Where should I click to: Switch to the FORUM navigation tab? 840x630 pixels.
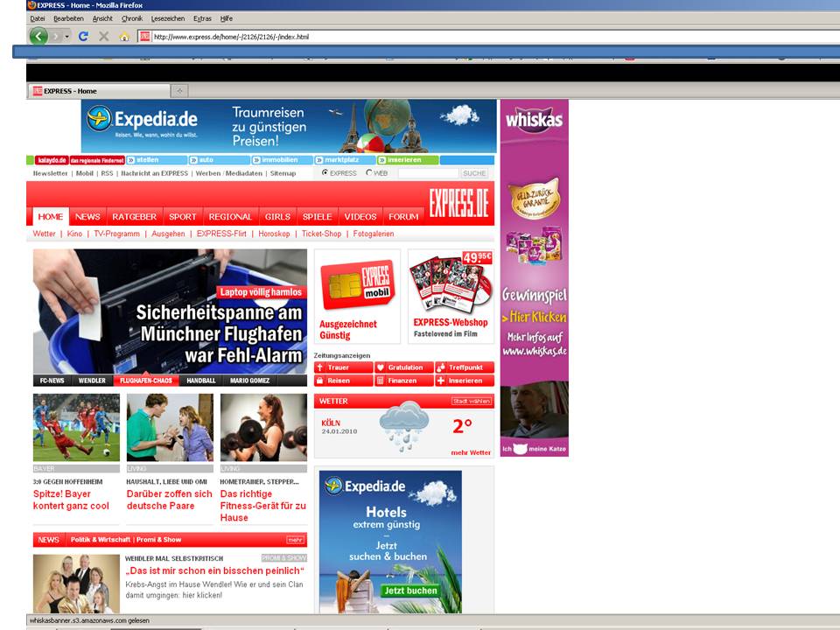403,217
